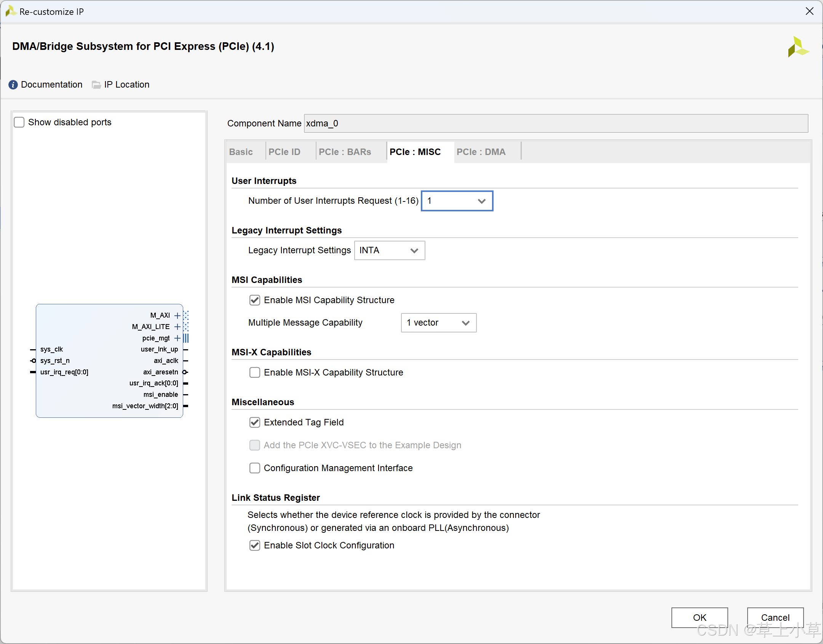The height and width of the screenshot is (644, 823).
Task: Open Number of User Interrupts Request dropdown
Action: coord(457,201)
